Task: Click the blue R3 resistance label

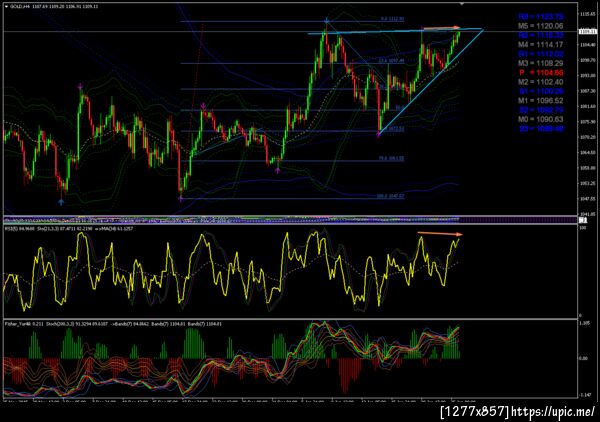Action: coord(541,17)
